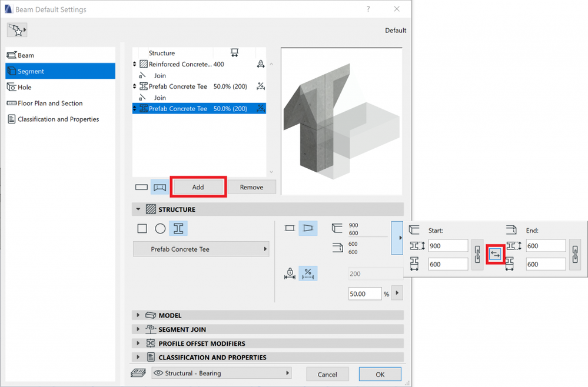The height and width of the screenshot is (387, 588).
Task: Toggle the End dimensions chain link
Action: [575, 255]
